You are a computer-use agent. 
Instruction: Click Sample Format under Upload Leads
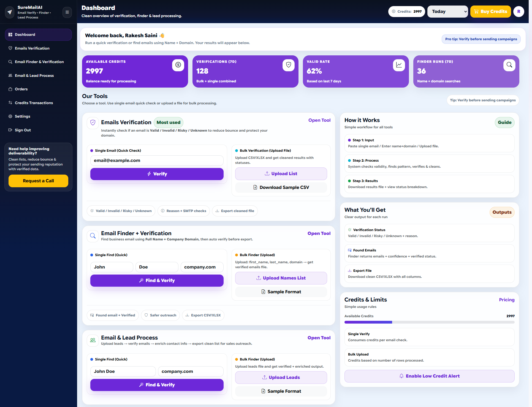pos(281,391)
